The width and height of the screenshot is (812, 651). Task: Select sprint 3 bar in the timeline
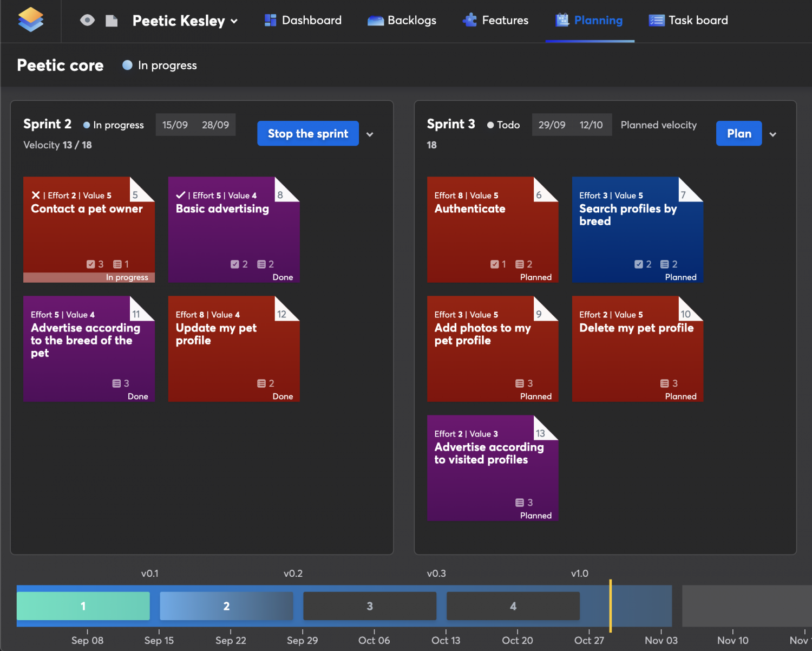(370, 606)
